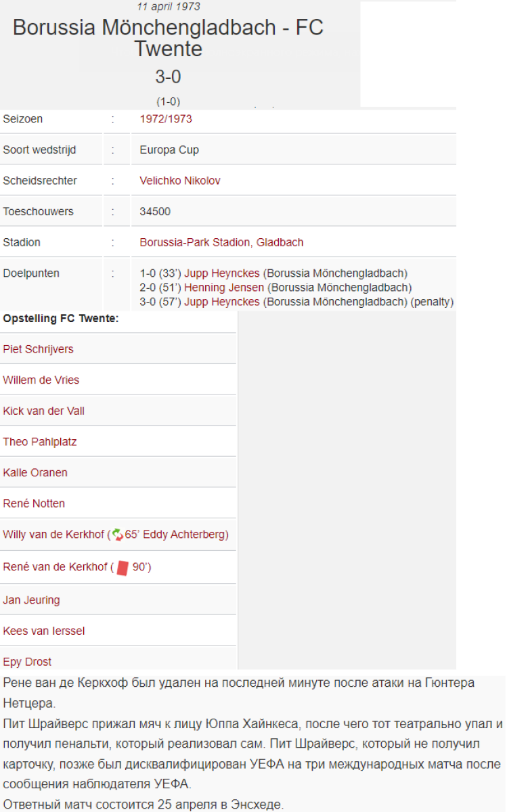Click Jupp Heynckes on the 3-0 penalty line

click(221, 302)
